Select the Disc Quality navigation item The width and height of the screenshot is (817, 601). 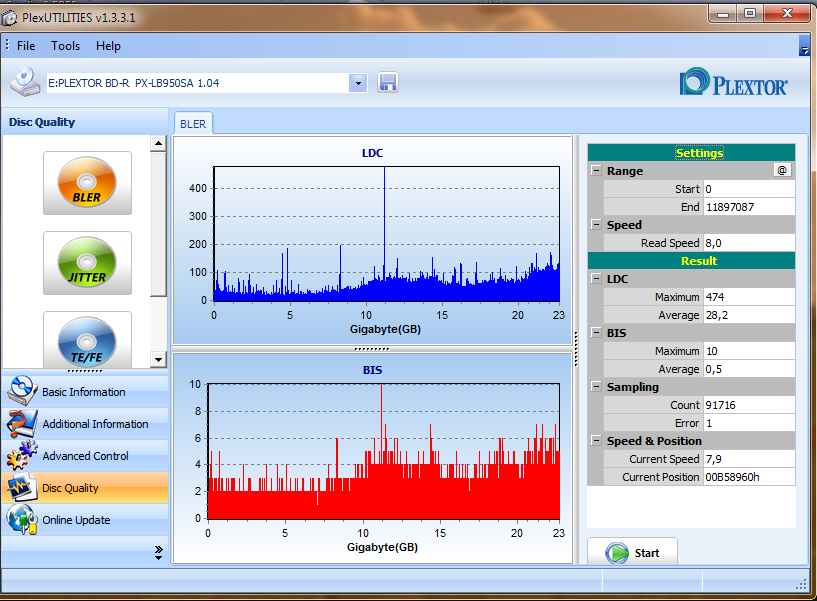pos(85,488)
